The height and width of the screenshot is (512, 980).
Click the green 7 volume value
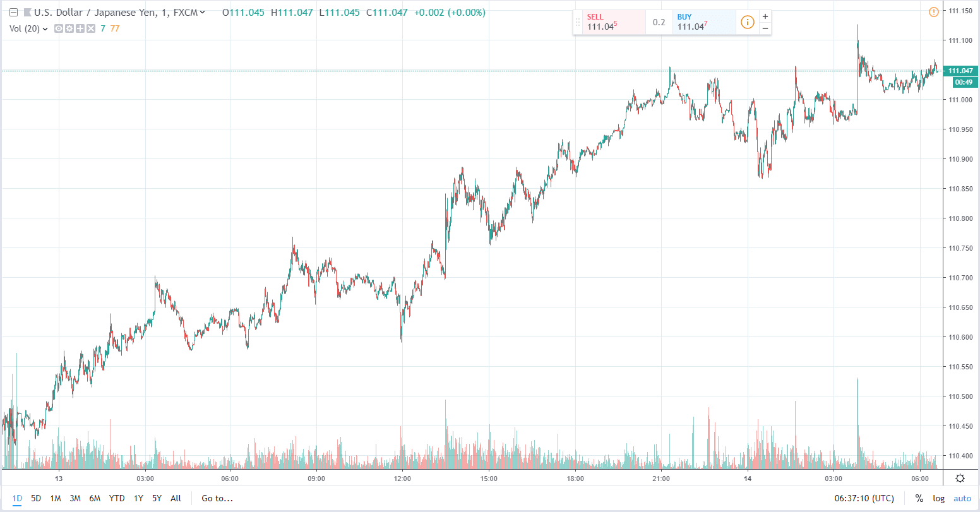point(103,28)
